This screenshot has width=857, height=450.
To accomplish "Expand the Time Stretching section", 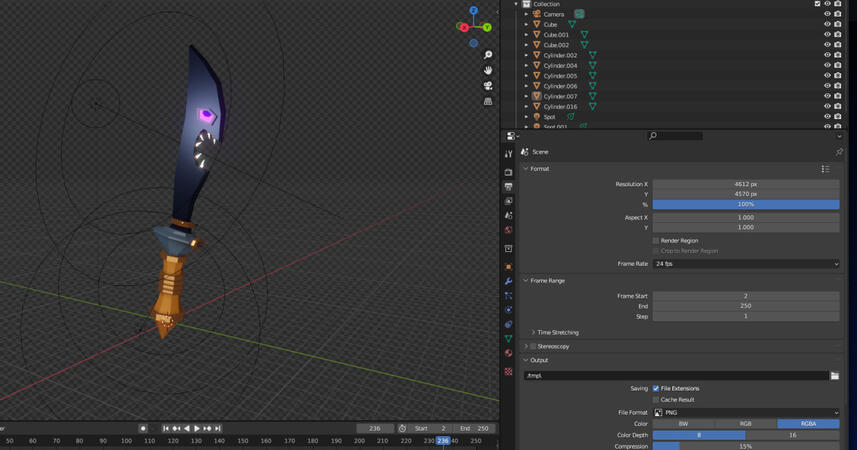I will pyautogui.click(x=557, y=332).
